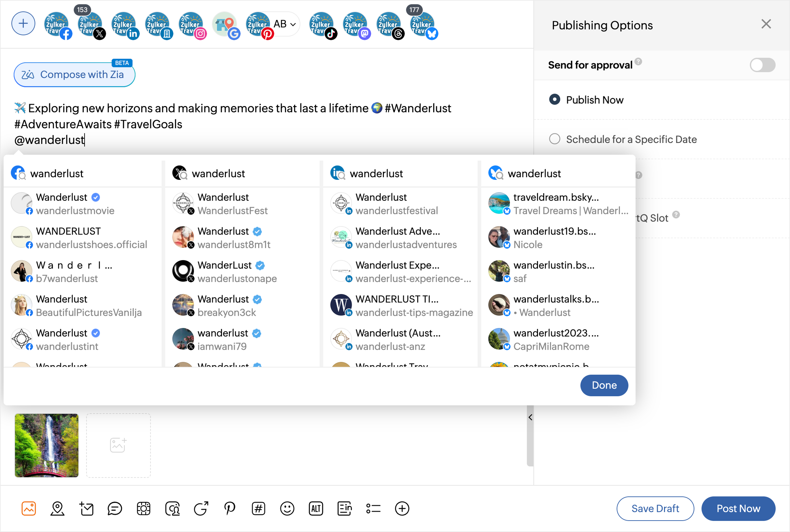Select Publish Now radio option
The image size is (790, 532).
click(x=555, y=100)
